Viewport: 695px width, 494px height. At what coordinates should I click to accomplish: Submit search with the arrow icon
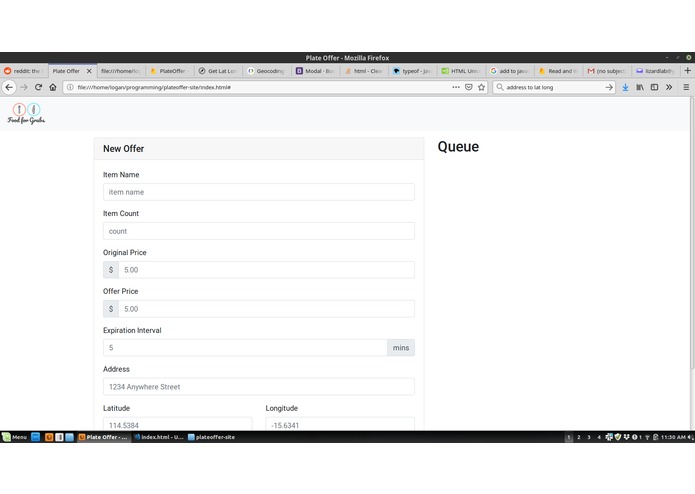pos(609,87)
